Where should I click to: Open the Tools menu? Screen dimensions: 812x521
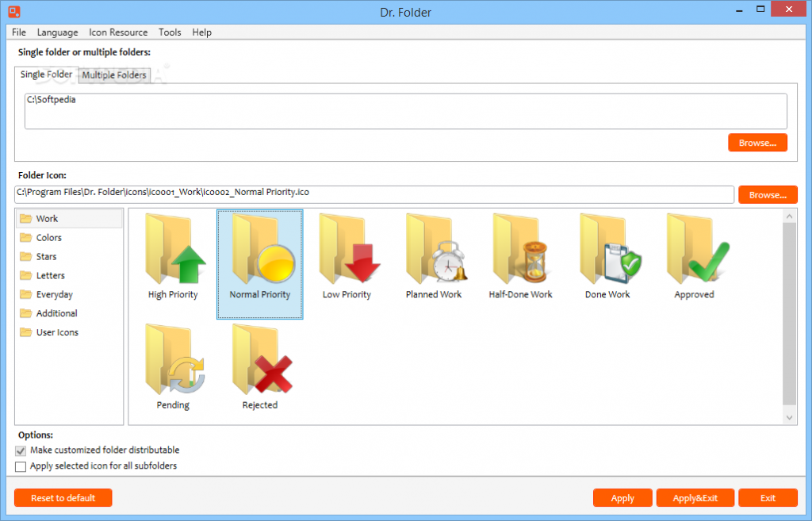170,32
